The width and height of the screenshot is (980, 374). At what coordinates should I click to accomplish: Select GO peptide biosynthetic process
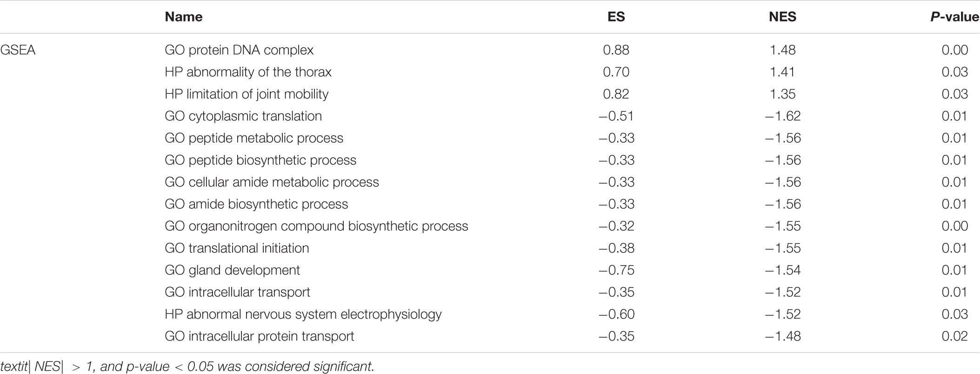pos(260,160)
